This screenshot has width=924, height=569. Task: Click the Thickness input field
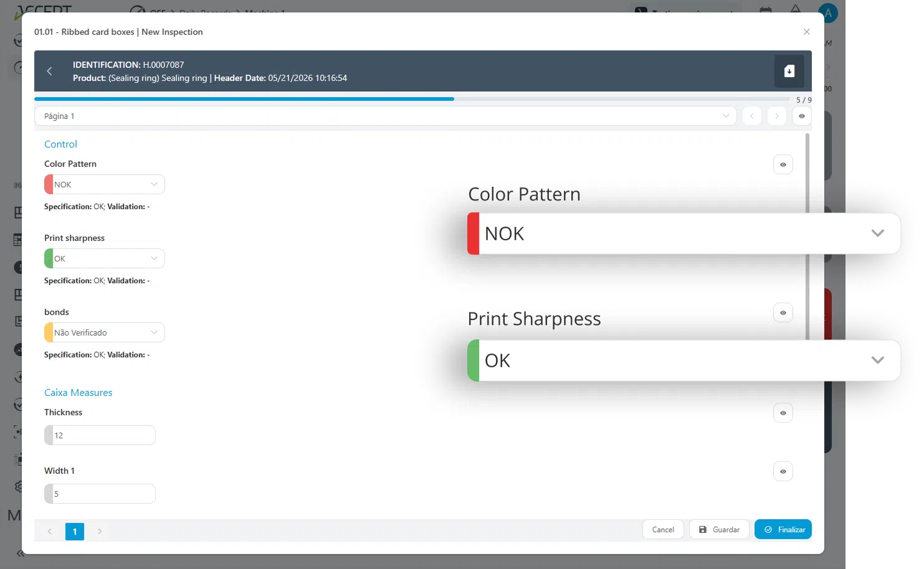coord(100,435)
